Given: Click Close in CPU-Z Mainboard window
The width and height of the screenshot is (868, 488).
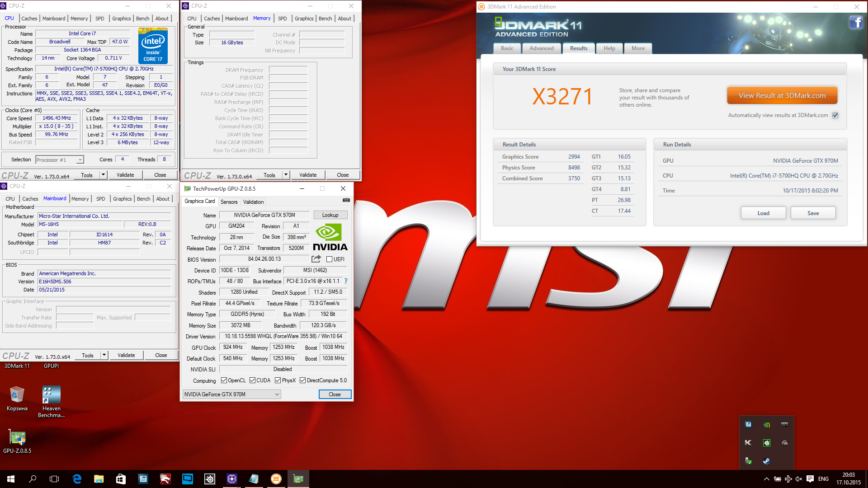Looking at the screenshot, I should (161, 355).
